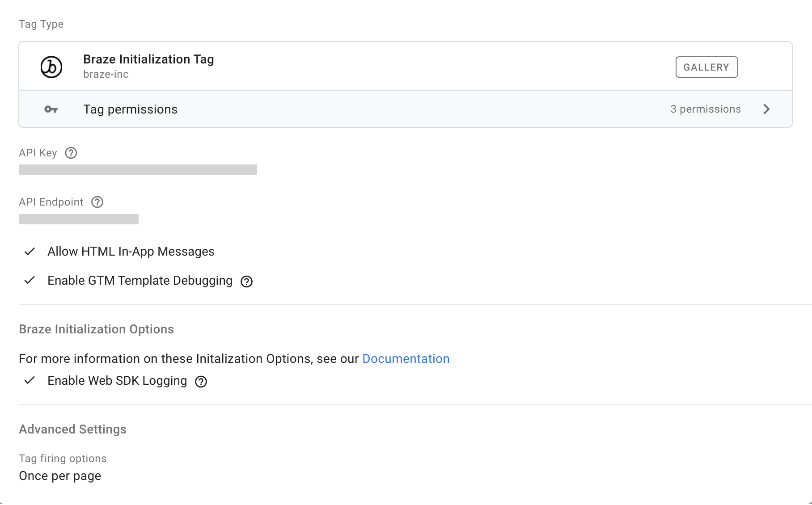Click the 'Braze Initialization Options' heading
812x505 pixels.
click(96, 329)
